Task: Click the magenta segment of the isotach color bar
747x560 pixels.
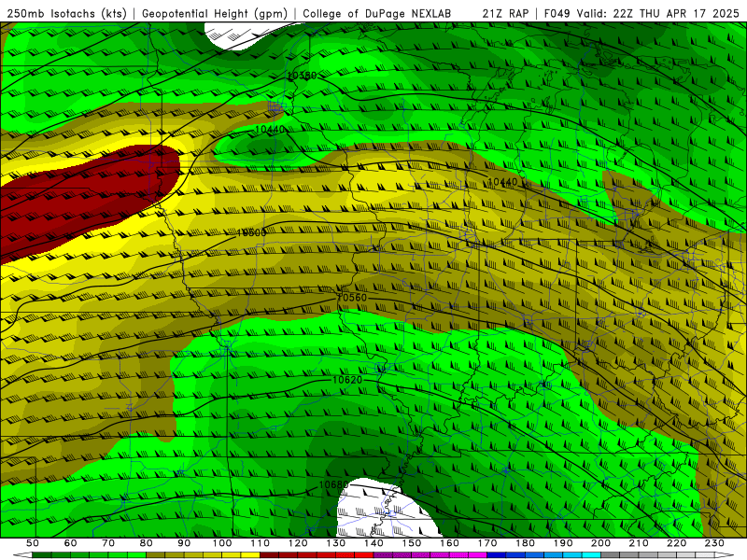Action: pos(430,555)
